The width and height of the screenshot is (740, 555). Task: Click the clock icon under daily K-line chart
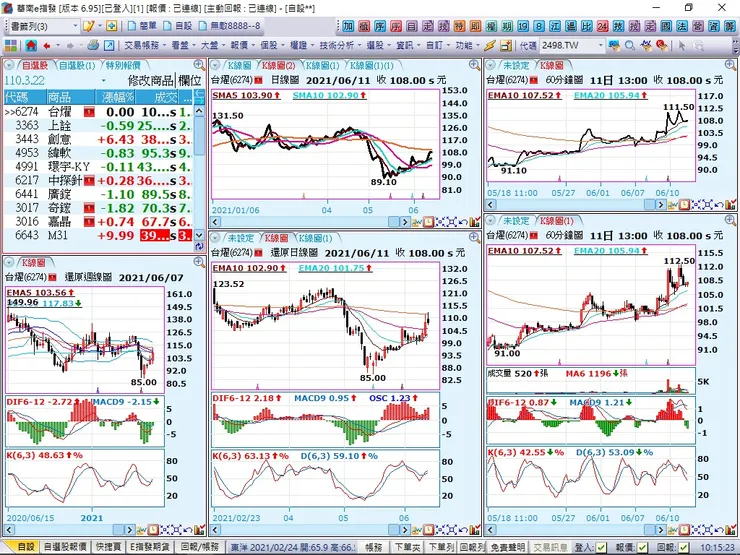pos(429,222)
